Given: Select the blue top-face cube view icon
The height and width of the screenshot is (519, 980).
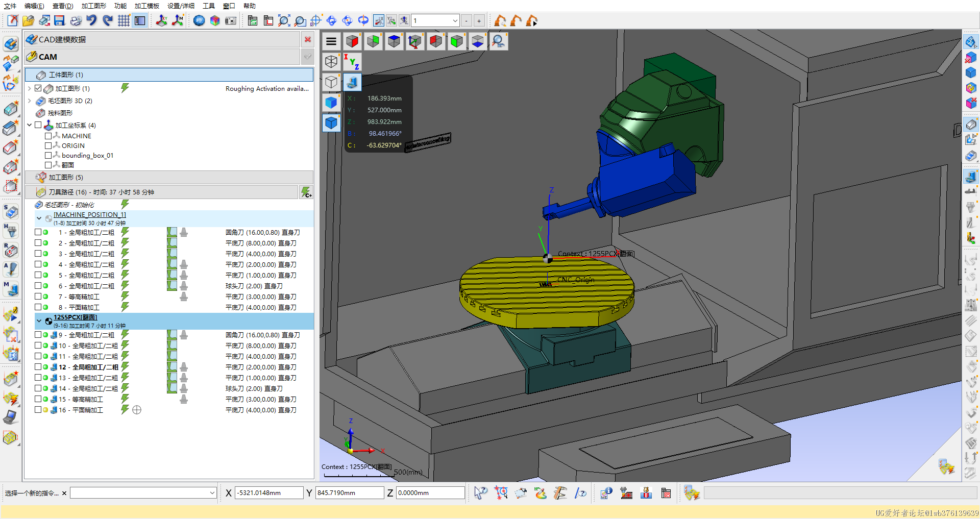Looking at the screenshot, I should coord(394,41).
